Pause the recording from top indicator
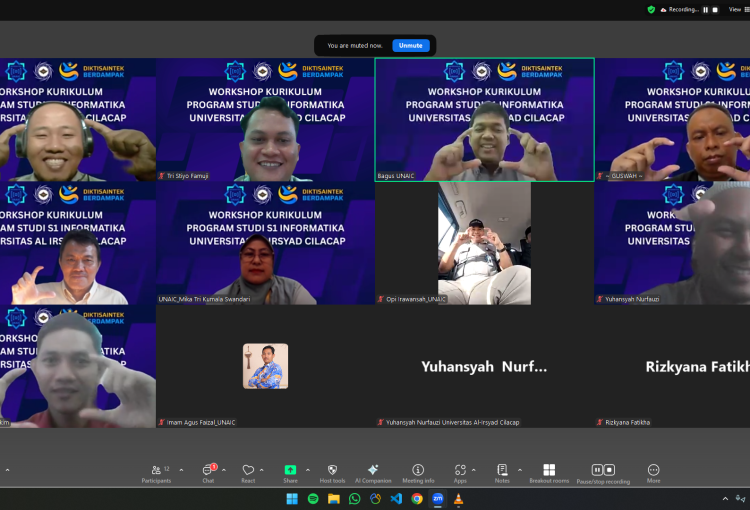This screenshot has height=510, width=750. pos(706,9)
